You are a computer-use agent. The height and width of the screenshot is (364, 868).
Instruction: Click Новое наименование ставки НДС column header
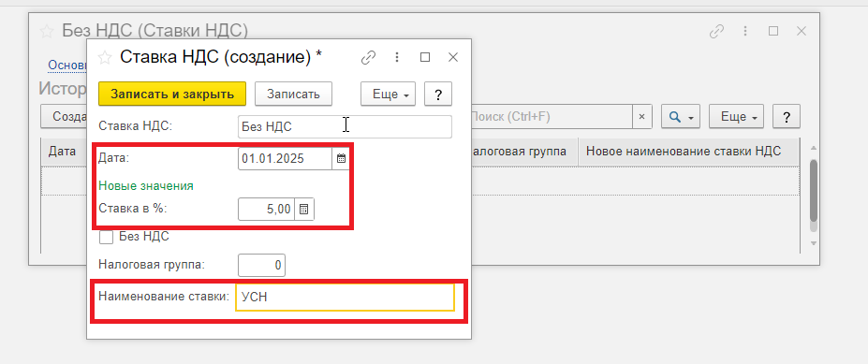click(x=688, y=152)
